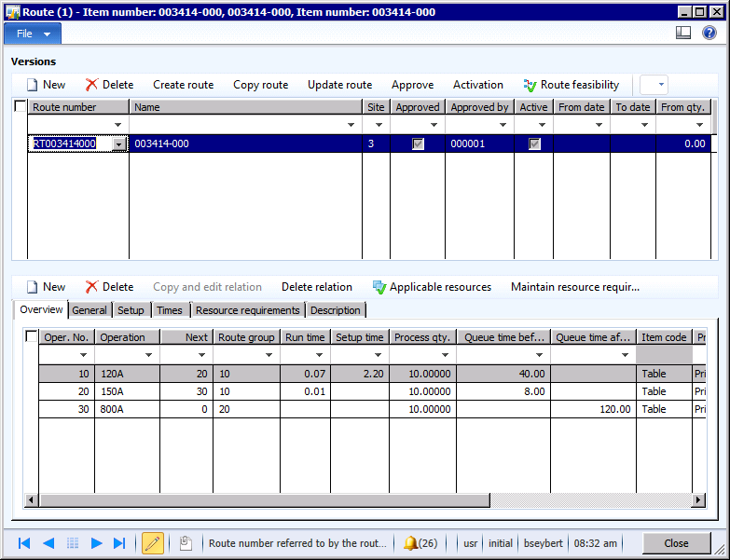The width and height of the screenshot is (730, 560).
Task: Click Copy route in Versions toolbar
Action: coord(260,85)
